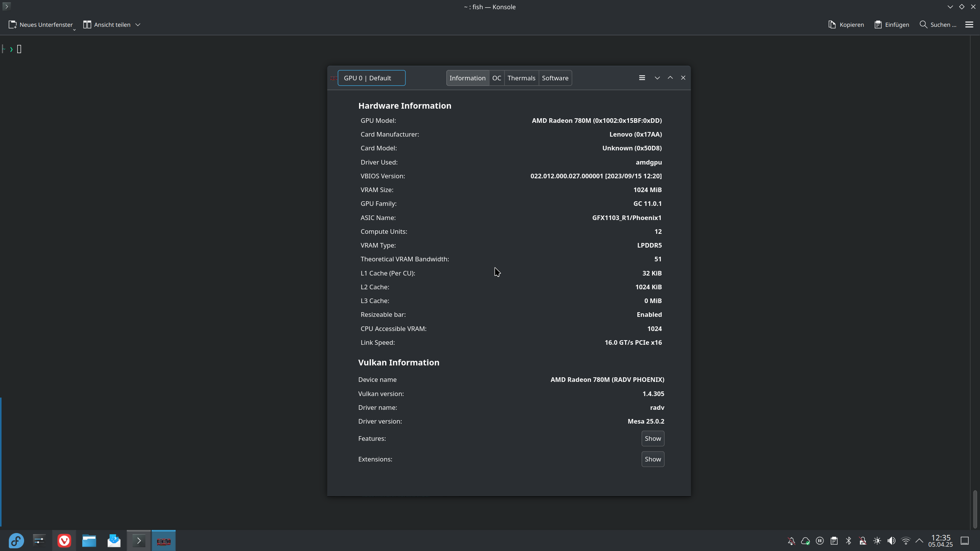
Task: Open Dolphin file manager from taskbar
Action: coord(89,540)
